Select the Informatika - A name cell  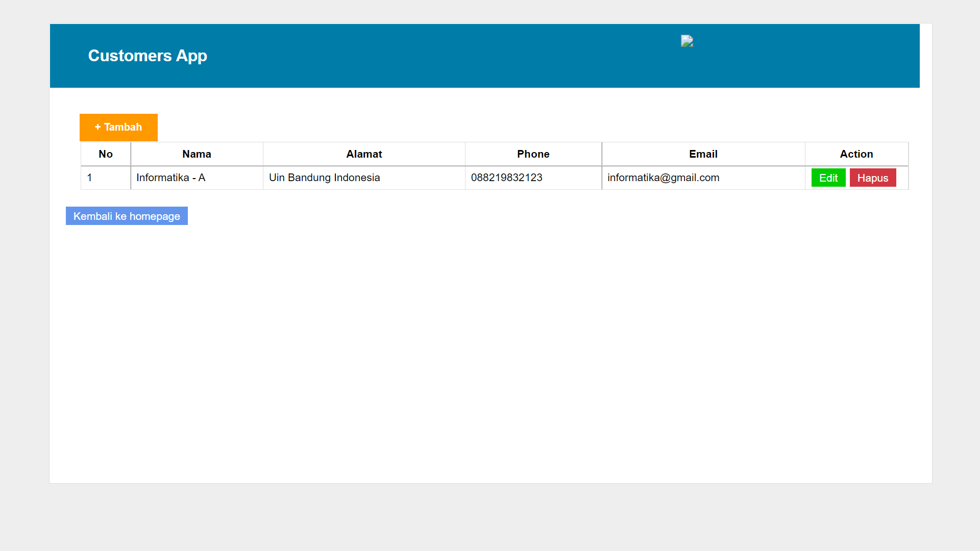pos(170,178)
